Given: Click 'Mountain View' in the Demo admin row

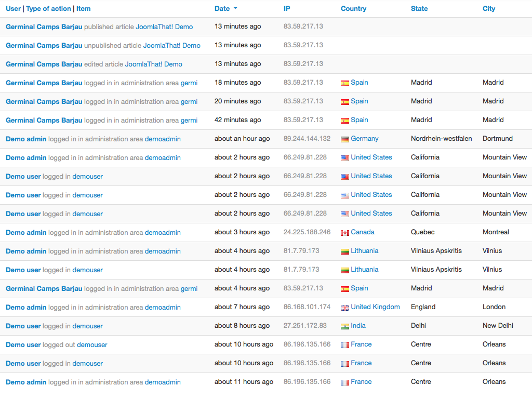Looking at the screenshot, I should coord(504,157).
